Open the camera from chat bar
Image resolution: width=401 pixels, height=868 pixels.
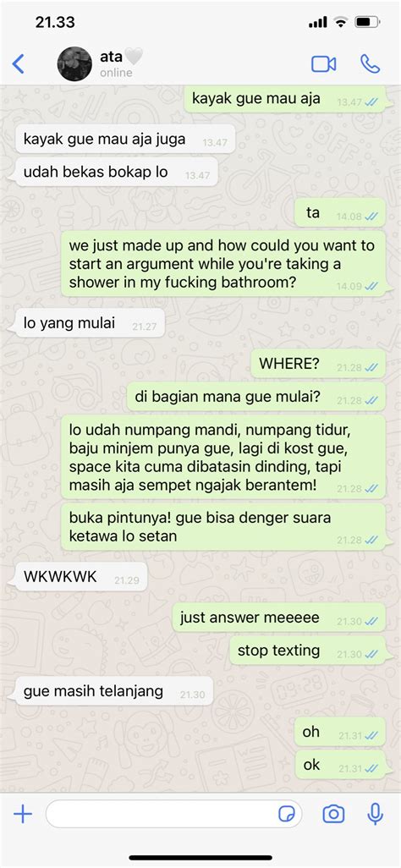pyautogui.click(x=333, y=814)
